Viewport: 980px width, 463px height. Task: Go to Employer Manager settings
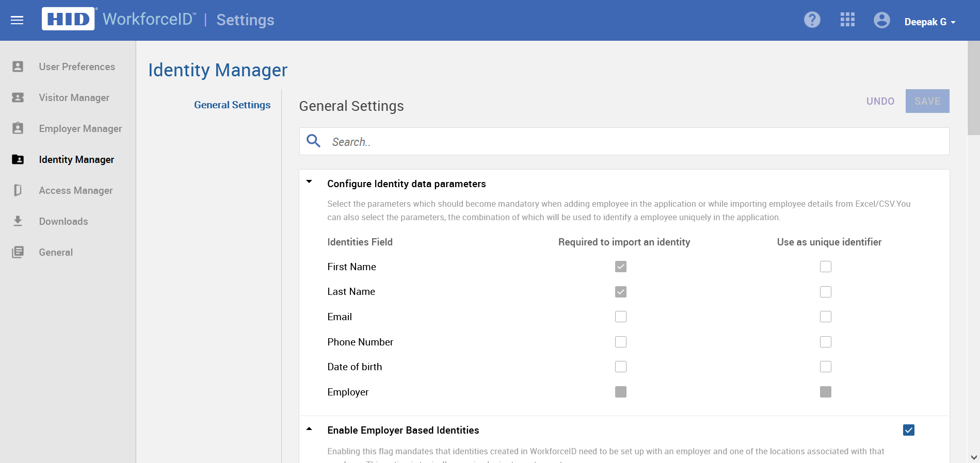point(81,128)
